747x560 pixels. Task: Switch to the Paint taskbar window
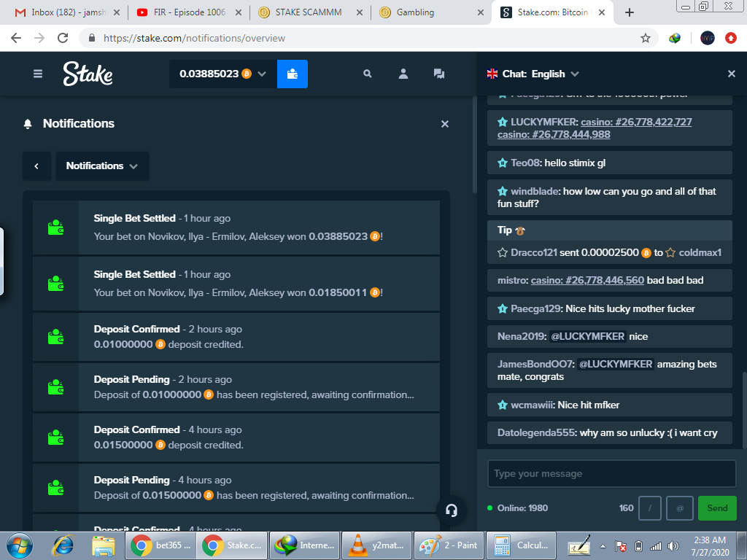[449, 545]
